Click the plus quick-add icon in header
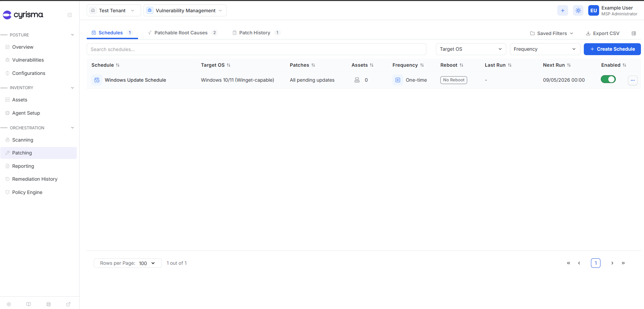Image resolution: width=644 pixels, height=309 pixels. coord(563,11)
